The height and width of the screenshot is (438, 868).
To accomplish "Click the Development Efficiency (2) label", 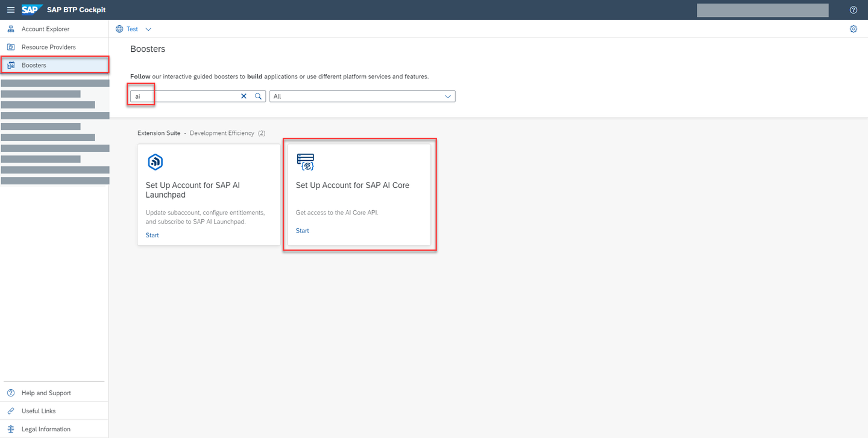I will point(227,133).
